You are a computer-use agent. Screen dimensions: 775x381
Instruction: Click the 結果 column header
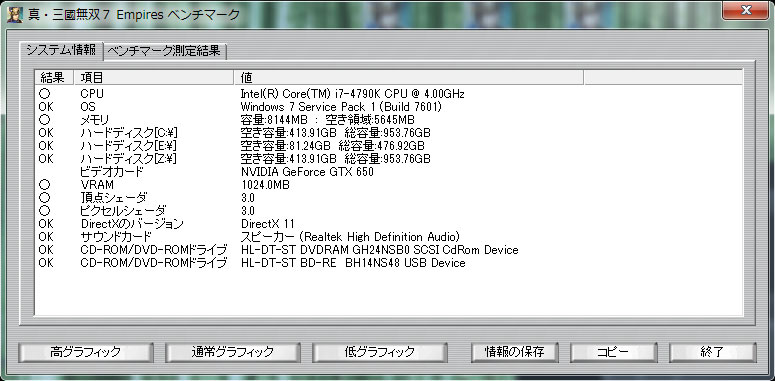[x=54, y=78]
